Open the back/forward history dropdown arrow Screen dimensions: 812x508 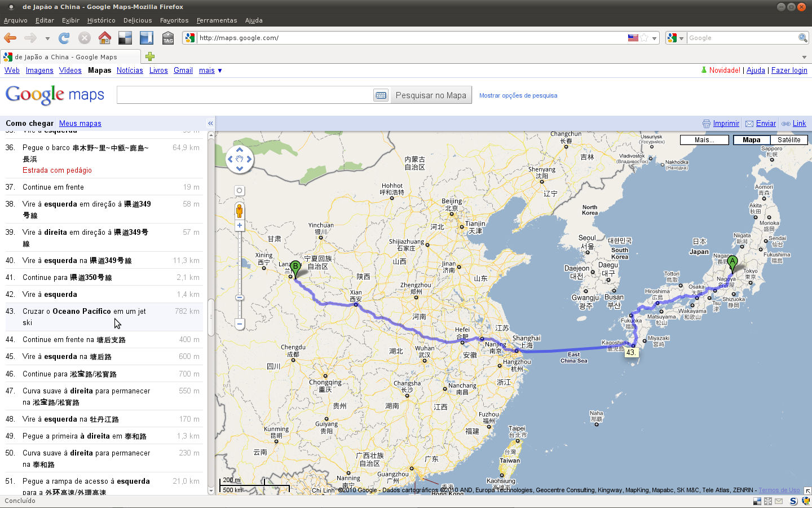pos(47,38)
